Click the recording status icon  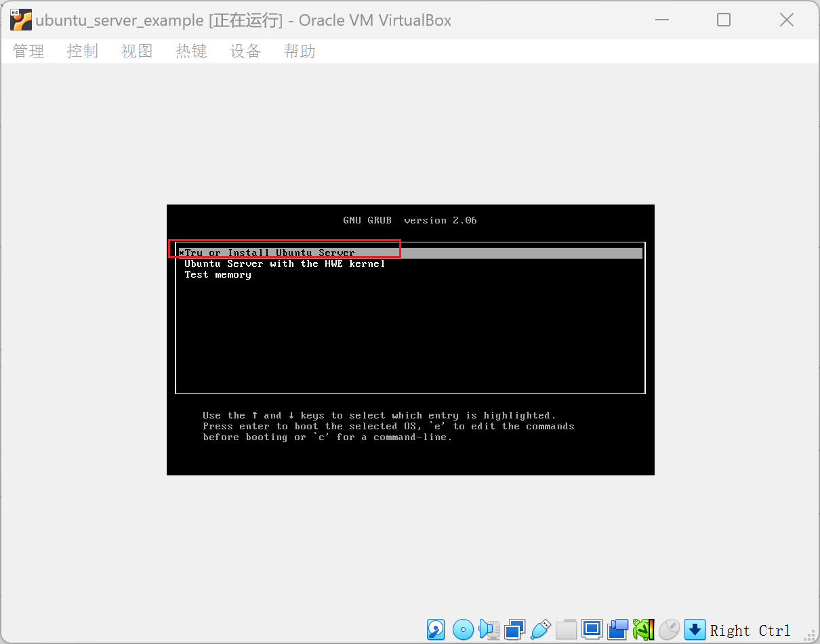[x=617, y=630]
